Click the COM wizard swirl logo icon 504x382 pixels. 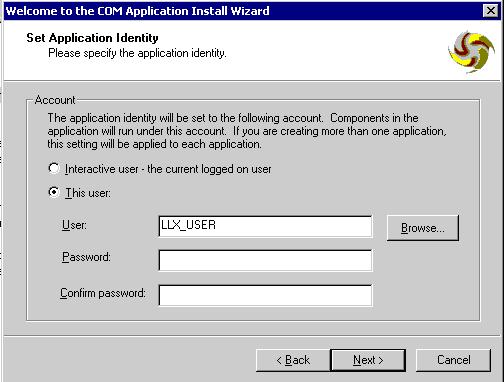[x=471, y=52]
